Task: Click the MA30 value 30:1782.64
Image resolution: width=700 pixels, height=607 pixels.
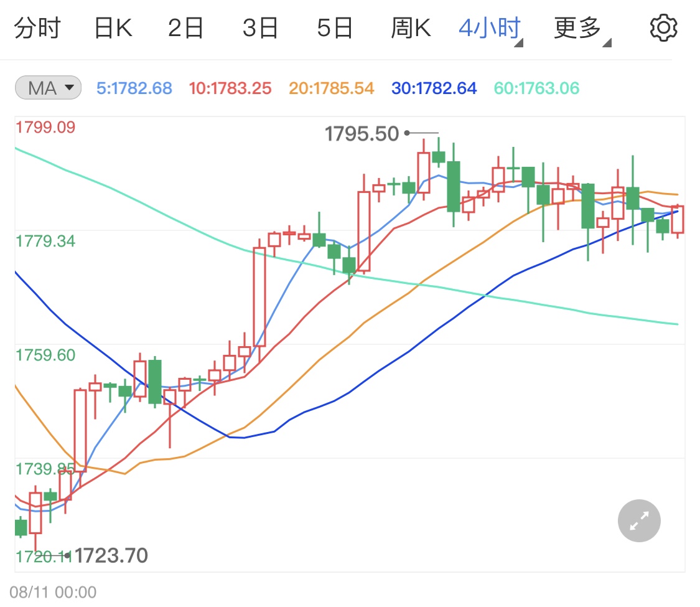Action: point(434,88)
